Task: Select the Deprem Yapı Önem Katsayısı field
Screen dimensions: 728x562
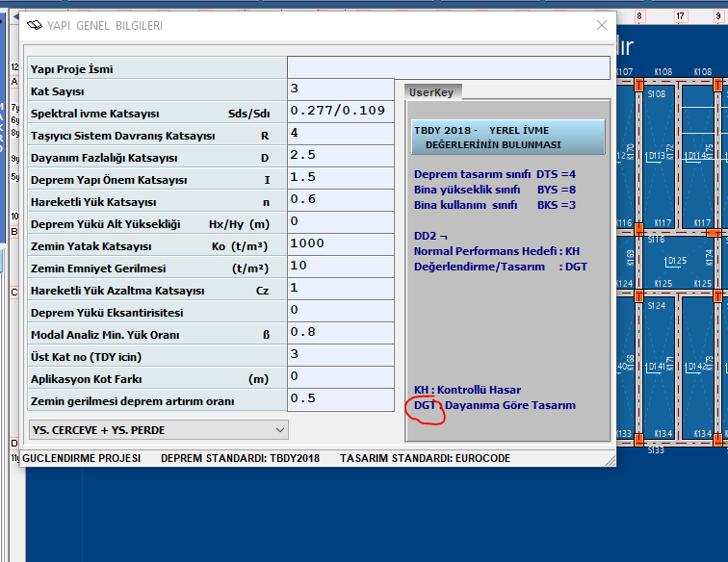Action: click(340, 178)
